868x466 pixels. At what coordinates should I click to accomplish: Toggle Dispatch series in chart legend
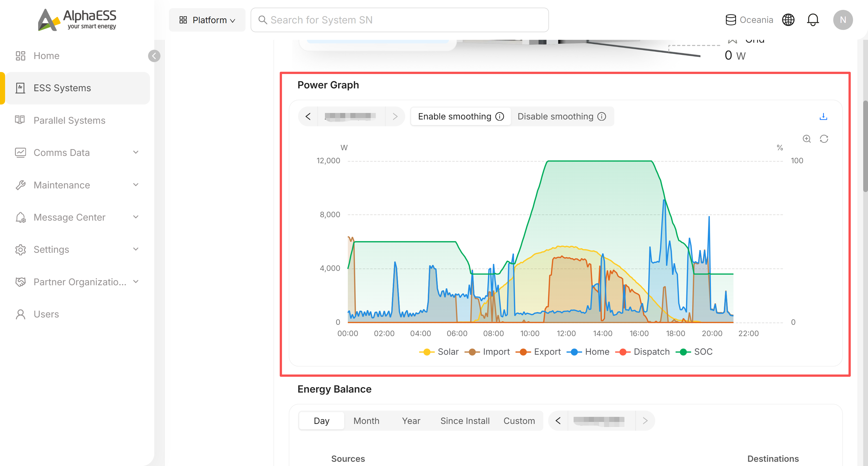pyautogui.click(x=642, y=352)
